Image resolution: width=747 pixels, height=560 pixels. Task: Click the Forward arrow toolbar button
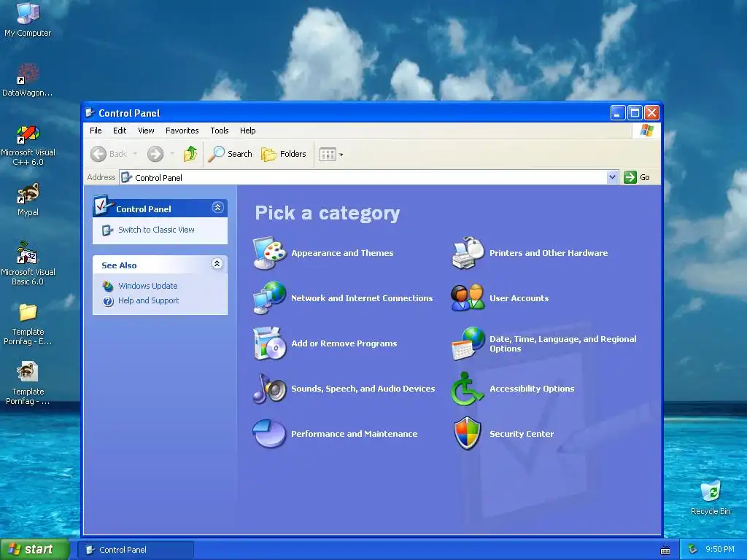155,154
